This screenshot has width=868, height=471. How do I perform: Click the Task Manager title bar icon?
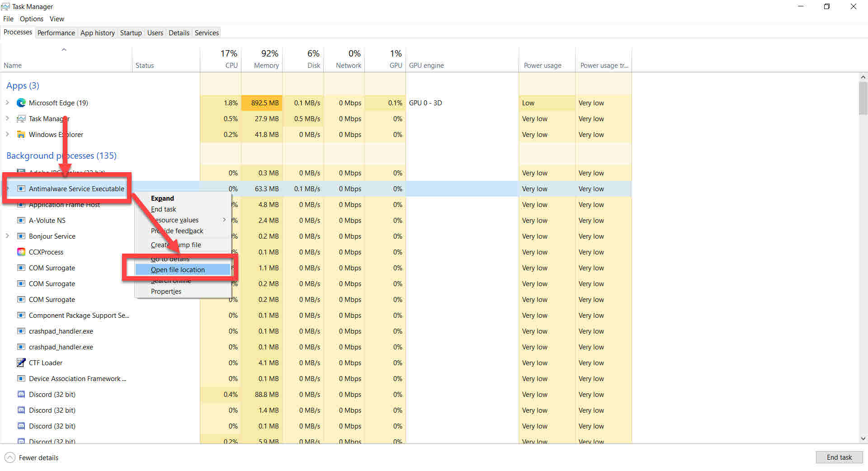click(x=5, y=6)
